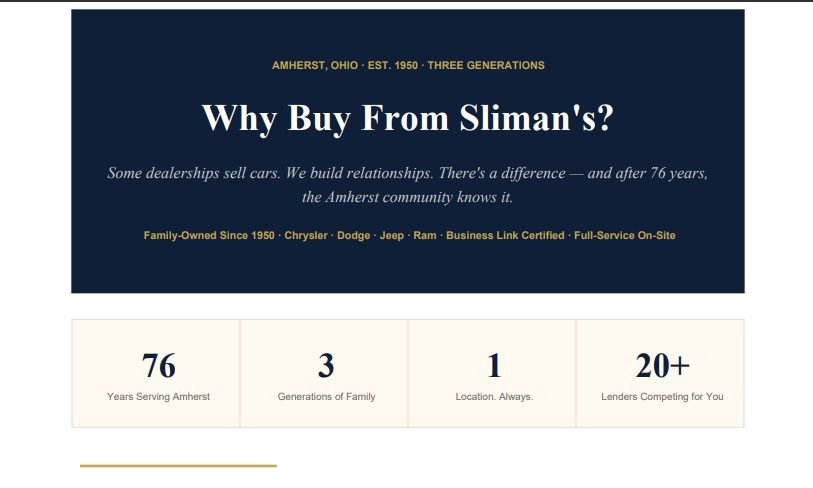Select the "Location. Always." label

tap(494, 397)
